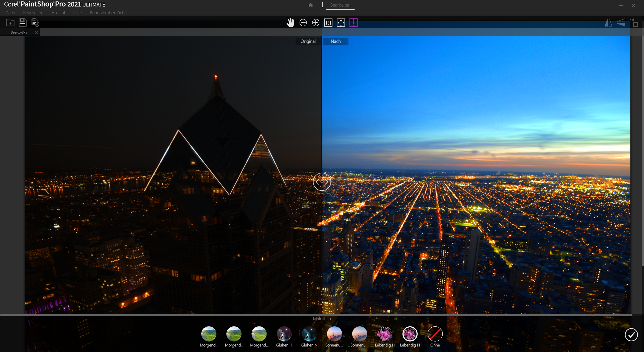Click the fit to window icon
644x352 pixels.
(x=341, y=23)
